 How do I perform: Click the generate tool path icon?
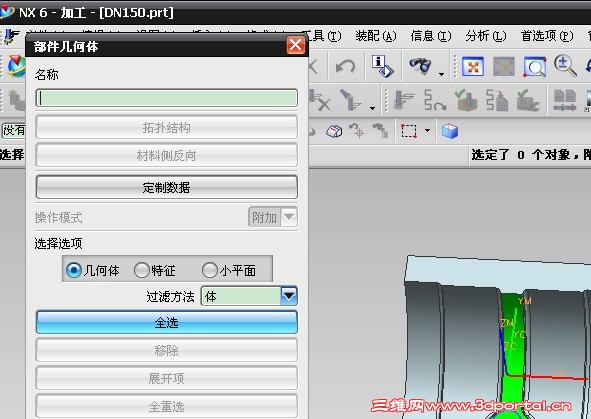coord(403,100)
